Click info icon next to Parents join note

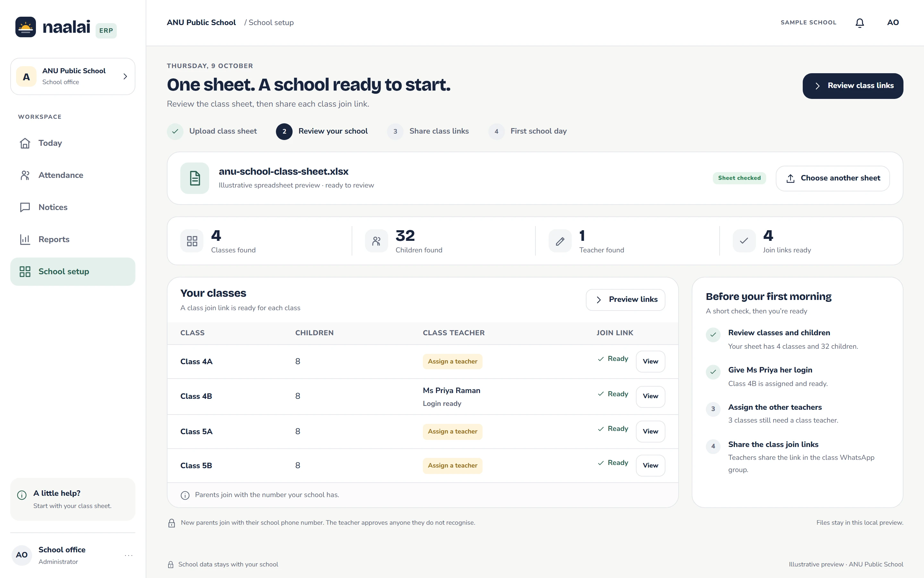pyautogui.click(x=185, y=495)
